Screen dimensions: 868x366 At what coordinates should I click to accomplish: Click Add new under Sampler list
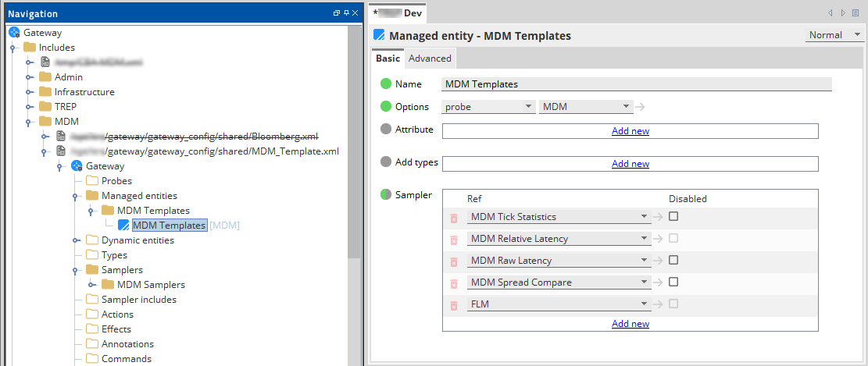pyautogui.click(x=630, y=324)
